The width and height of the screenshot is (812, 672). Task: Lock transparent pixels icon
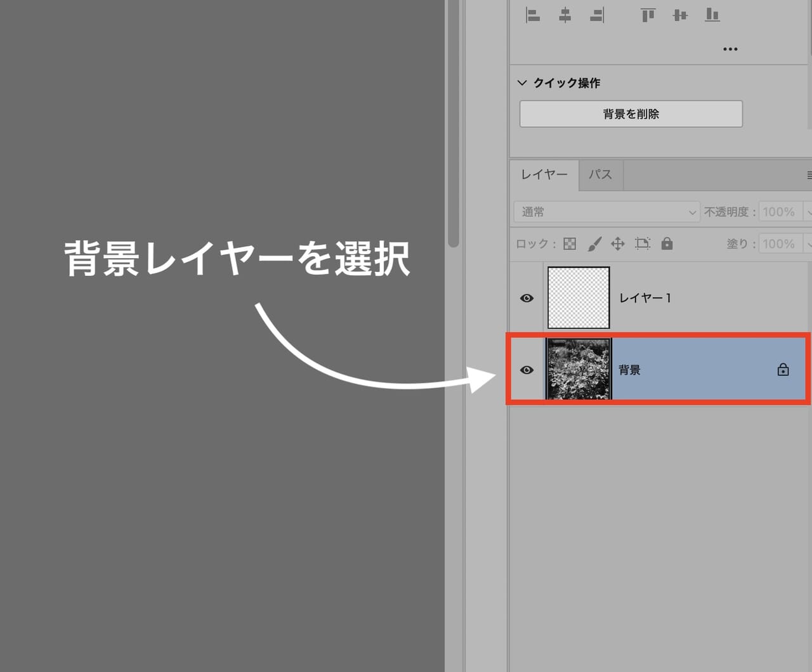(x=570, y=243)
